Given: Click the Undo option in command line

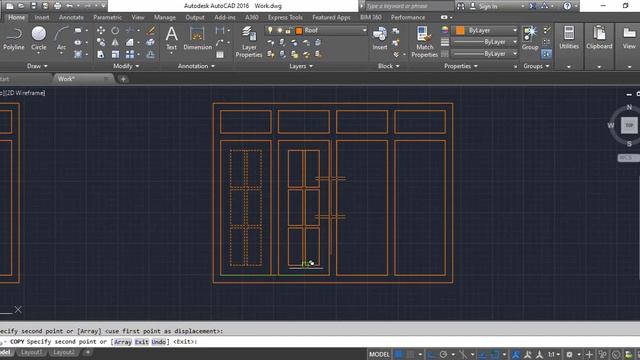Looking at the screenshot, I should 159,342.
